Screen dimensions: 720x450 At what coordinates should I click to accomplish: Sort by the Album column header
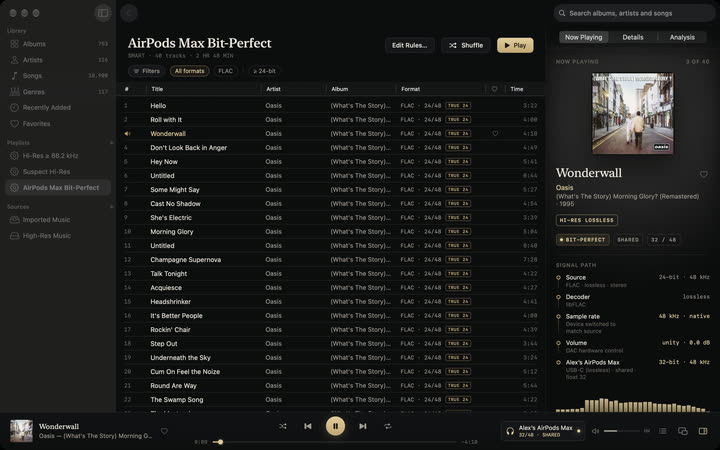[340, 89]
